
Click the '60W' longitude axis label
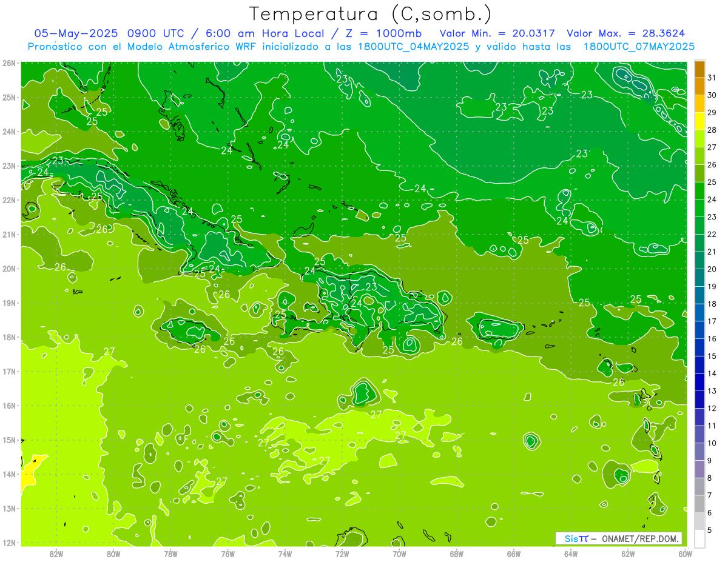[685, 553]
